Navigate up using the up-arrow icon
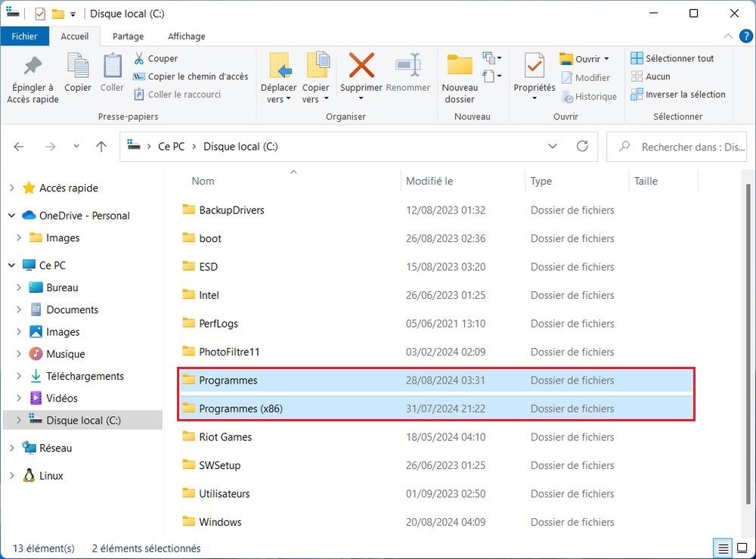 click(101, 146)
